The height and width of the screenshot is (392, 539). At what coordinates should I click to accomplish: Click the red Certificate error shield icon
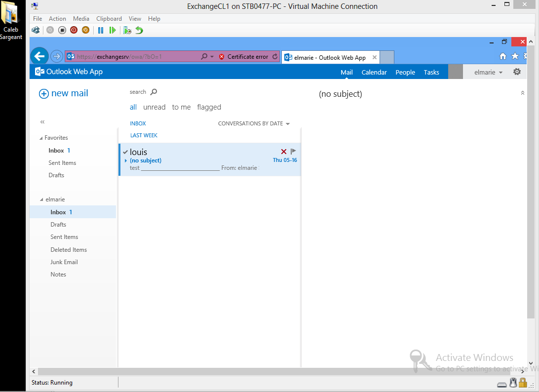(222, 57)
